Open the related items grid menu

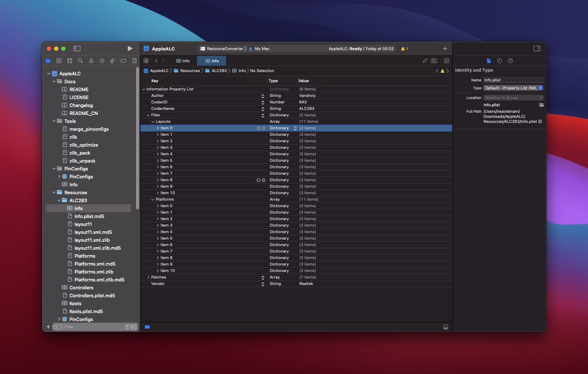pos(146,61)
